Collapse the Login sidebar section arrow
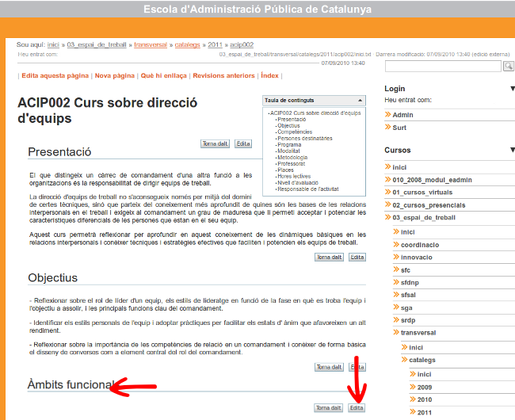Screen dimensions: 515x420 pyautogui.click(x=513, y=89)
